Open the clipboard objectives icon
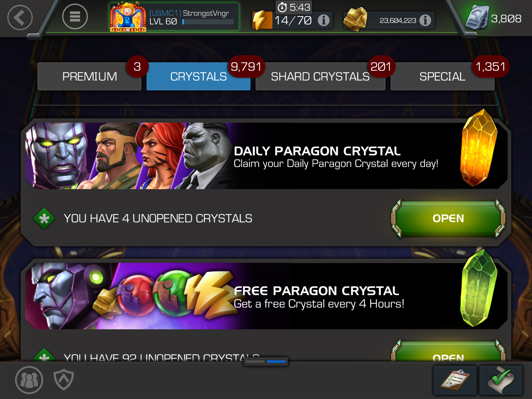Image resolution: width=532 pixels, height=399 pixels. click(455, 380)
